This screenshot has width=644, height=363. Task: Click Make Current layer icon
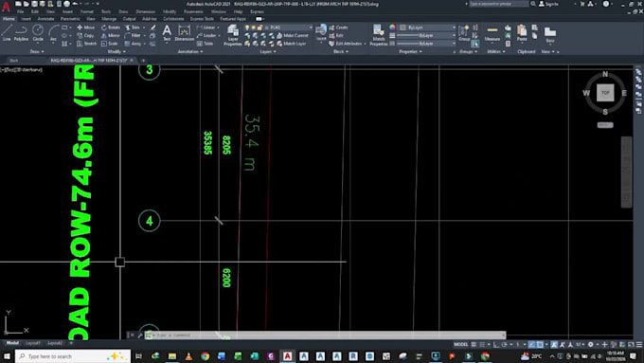click(292, 35)
